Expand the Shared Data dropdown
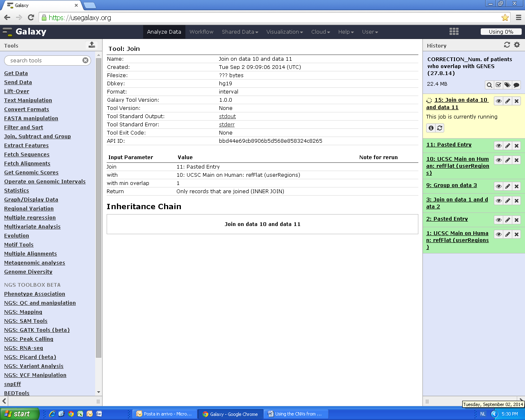This screenshot has width=525, height=420. (240, 32)
